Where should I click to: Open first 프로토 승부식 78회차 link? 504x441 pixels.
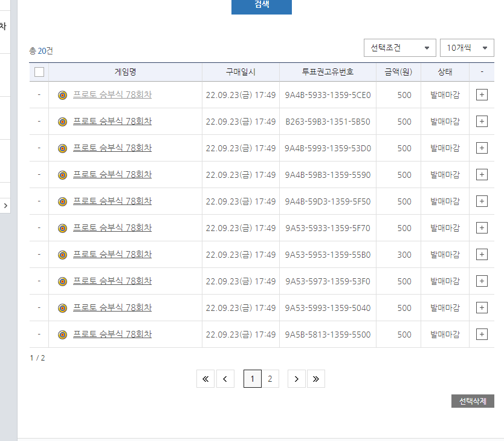(x=112, y=94)
